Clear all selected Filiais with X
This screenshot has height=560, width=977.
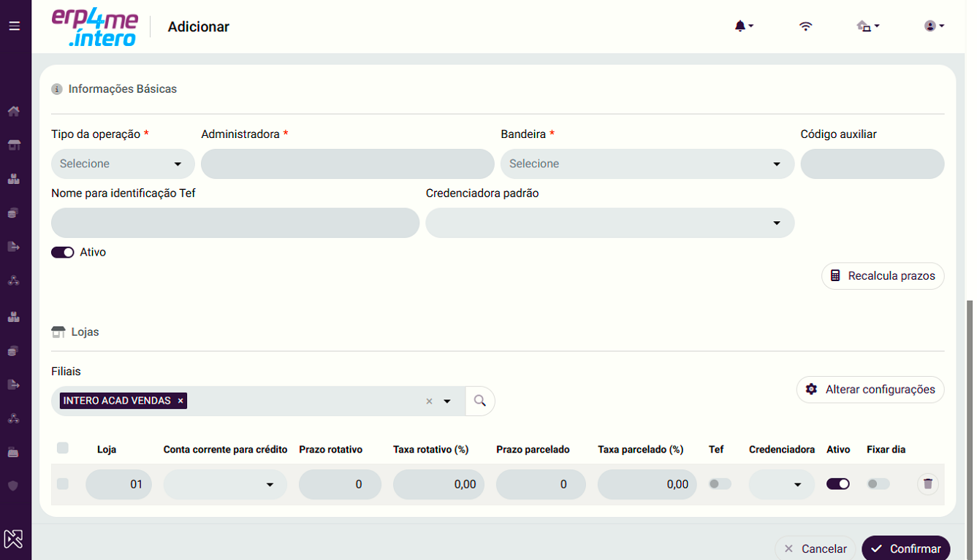[429, 401]
